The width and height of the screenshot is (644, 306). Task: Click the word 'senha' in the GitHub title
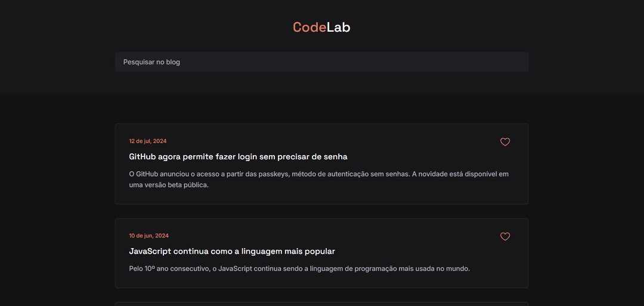335,157
